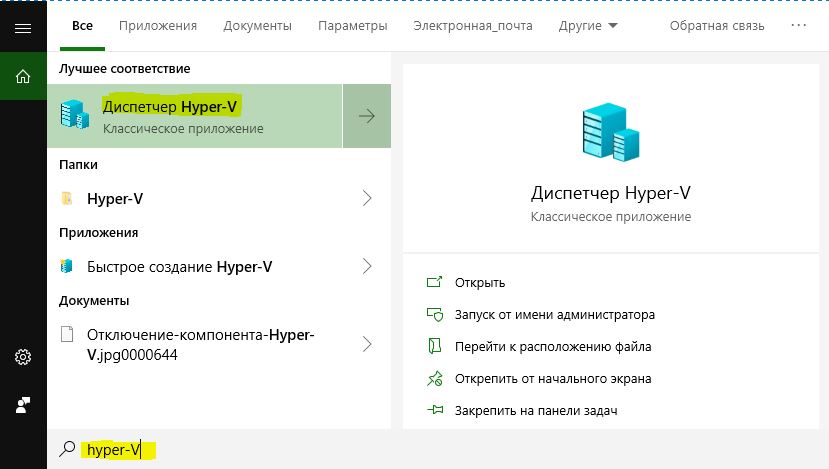Expand the Диспетчер Hyper-V result arrow

tap(367, 116)
